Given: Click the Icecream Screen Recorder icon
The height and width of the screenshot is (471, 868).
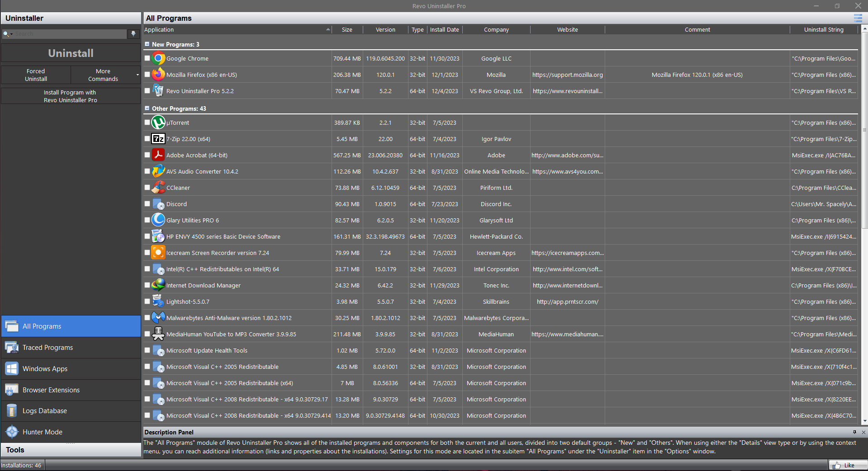Looking at the screenshot, I should tap(158, 253).
